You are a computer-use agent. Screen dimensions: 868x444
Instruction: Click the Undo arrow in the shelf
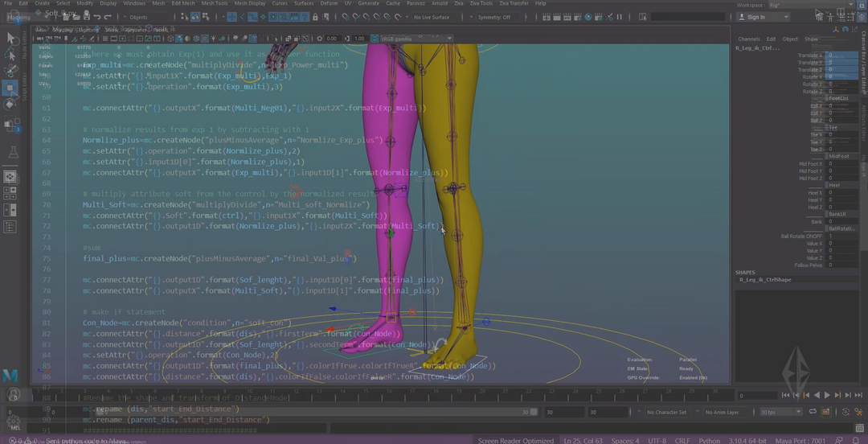click(x=96, y=16)
